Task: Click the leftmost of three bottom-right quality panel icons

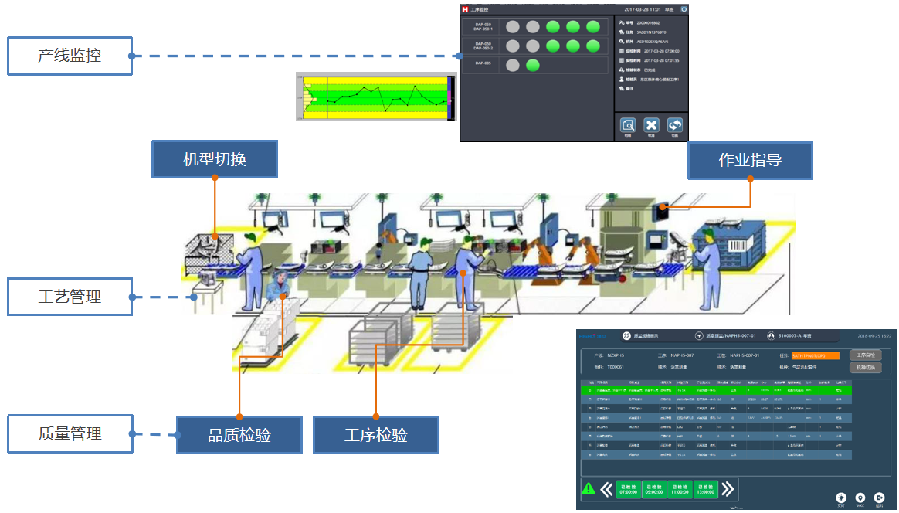Action: tap(841, 496)
